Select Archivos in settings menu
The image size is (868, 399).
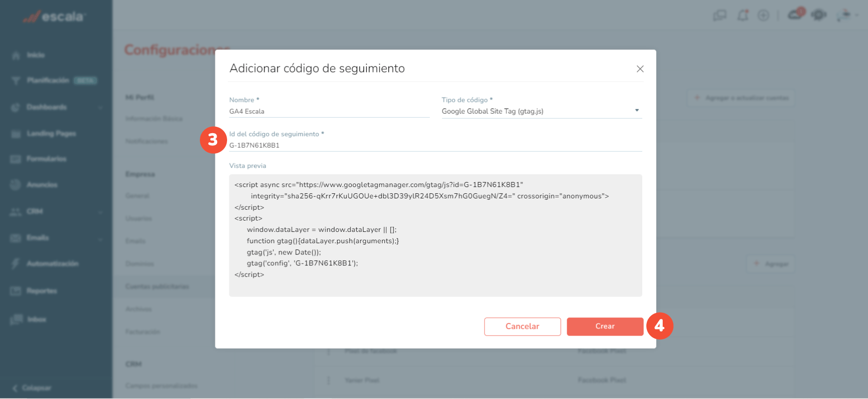[x=139, y=309]
